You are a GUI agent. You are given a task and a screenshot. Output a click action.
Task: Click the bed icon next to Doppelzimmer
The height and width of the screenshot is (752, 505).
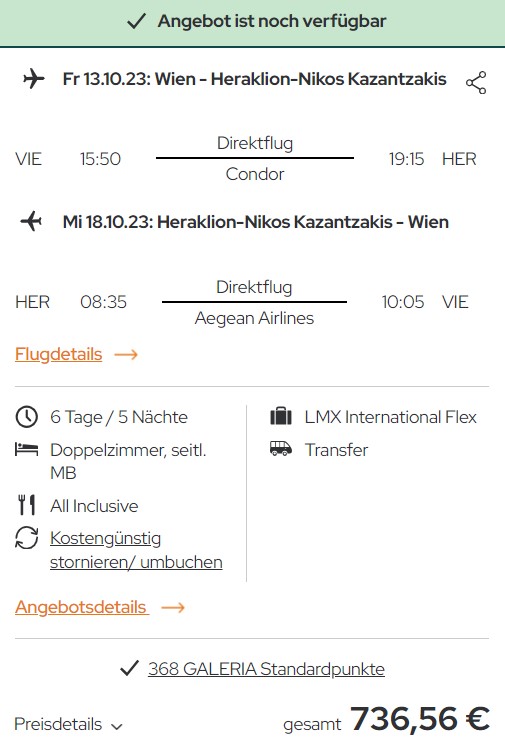pyautogui.click(x=26, y=449)
